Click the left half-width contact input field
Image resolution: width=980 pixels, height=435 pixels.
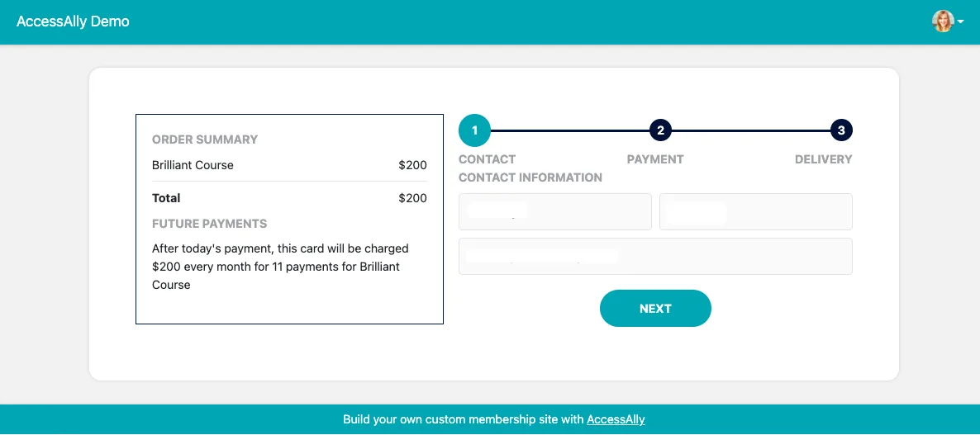555,211
